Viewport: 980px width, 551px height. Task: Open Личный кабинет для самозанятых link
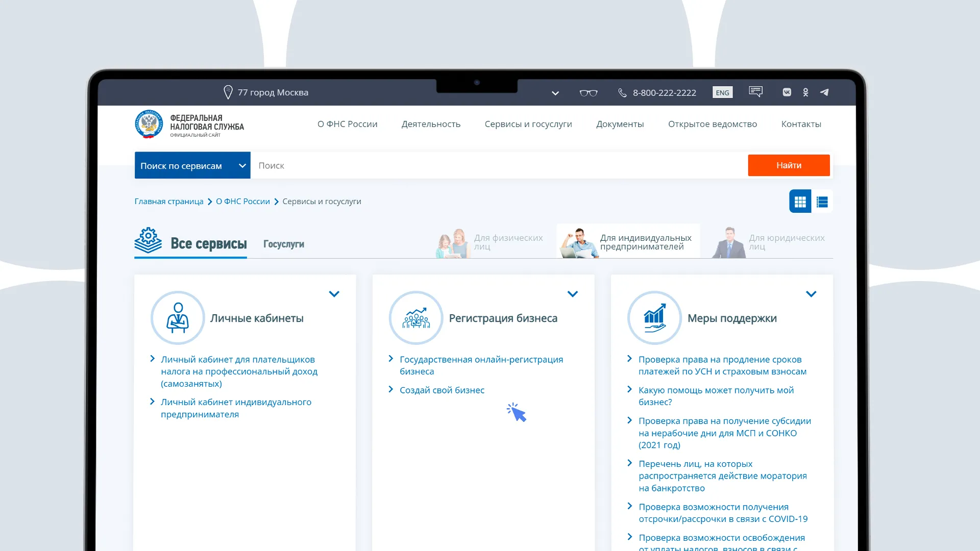(x=239, y=371)
